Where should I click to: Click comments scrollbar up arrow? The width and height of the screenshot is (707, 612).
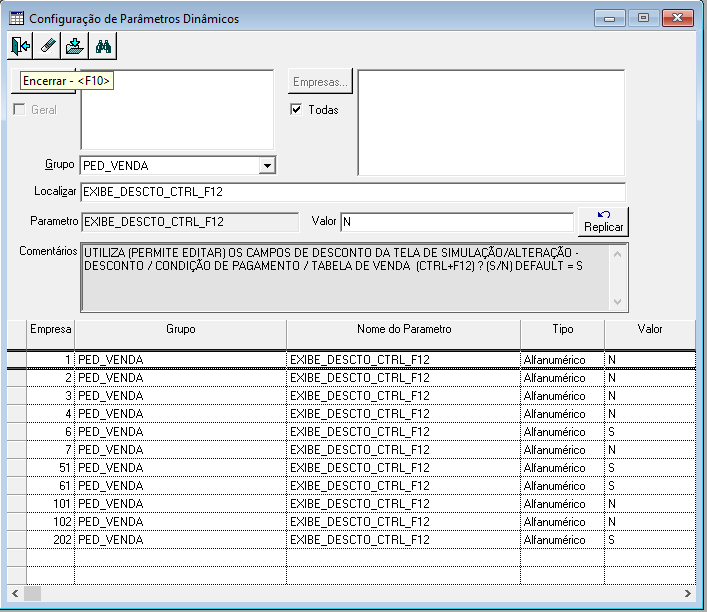(618, 254)
